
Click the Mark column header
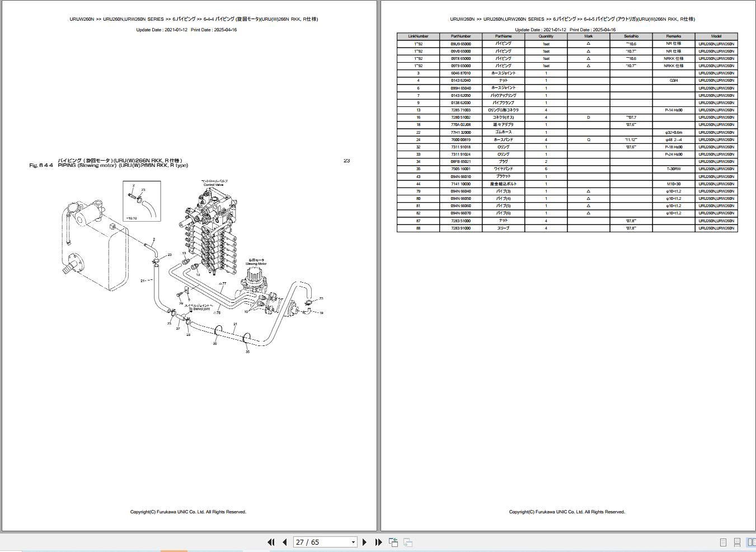588,36
